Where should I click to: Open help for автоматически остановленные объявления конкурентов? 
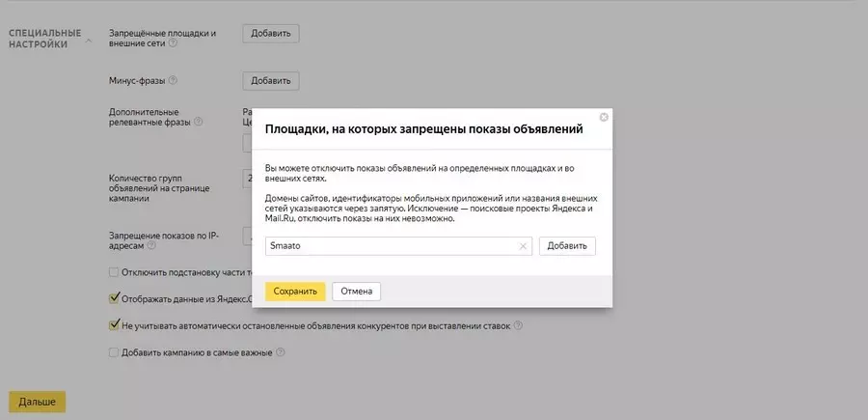click(518, 325)
